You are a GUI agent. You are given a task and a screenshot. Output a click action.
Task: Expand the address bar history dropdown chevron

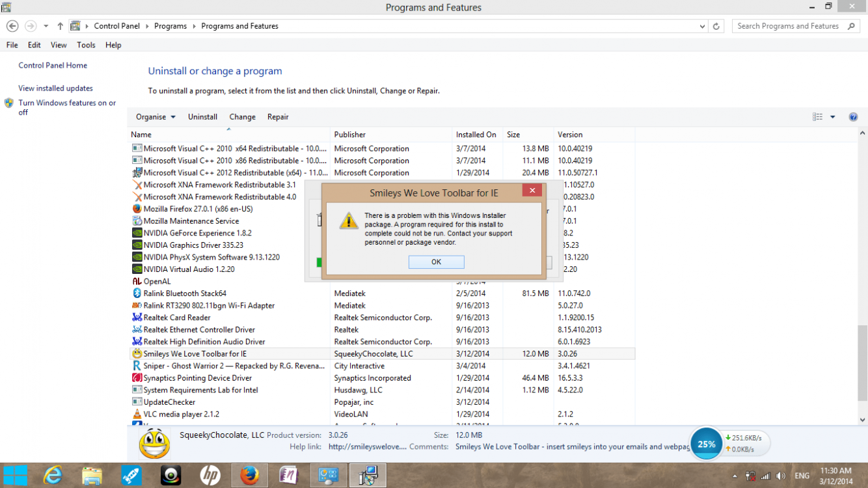(x=701, y=26)
